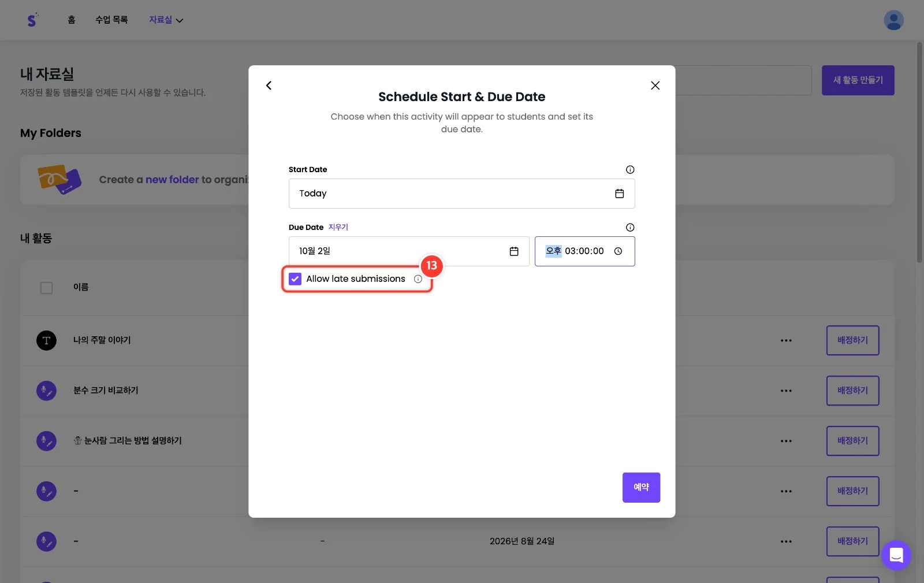The width and height of the screenshot is (924, 583).
Task: Open more options for 분수 크기 비교하기 row
Action: (x=786, y=391)
